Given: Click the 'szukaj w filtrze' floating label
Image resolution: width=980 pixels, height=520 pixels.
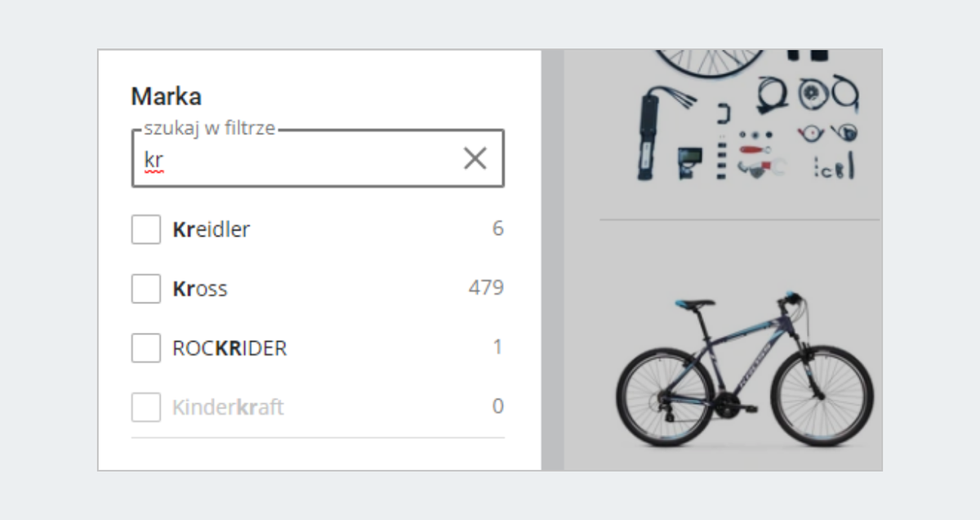Looking at the screenshot, I should (x=209, y=128).
